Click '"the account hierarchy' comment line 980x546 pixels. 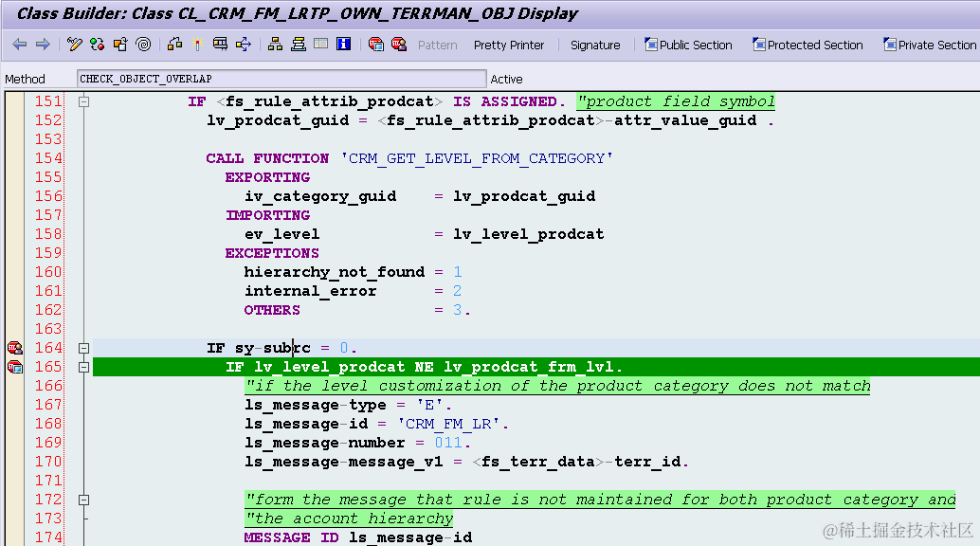(x=349, y=519)
